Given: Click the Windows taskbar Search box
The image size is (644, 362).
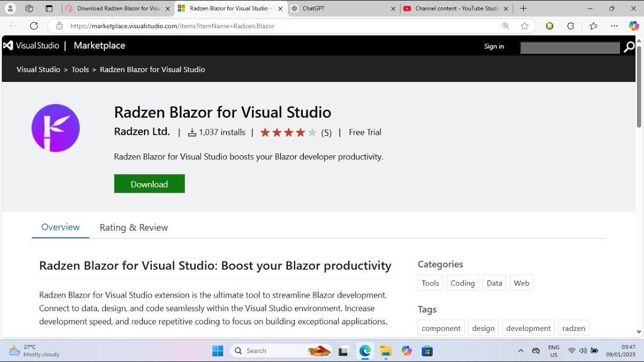Looking at the screenshot, I should coord(282,351).
